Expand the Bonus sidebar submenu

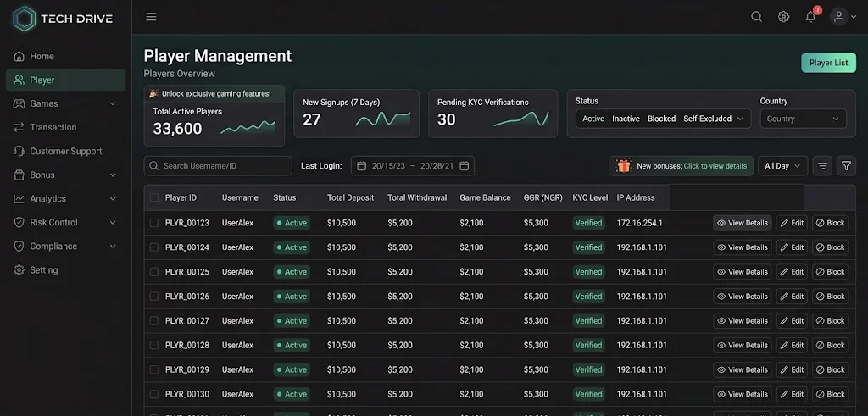(x=113, y=175)
